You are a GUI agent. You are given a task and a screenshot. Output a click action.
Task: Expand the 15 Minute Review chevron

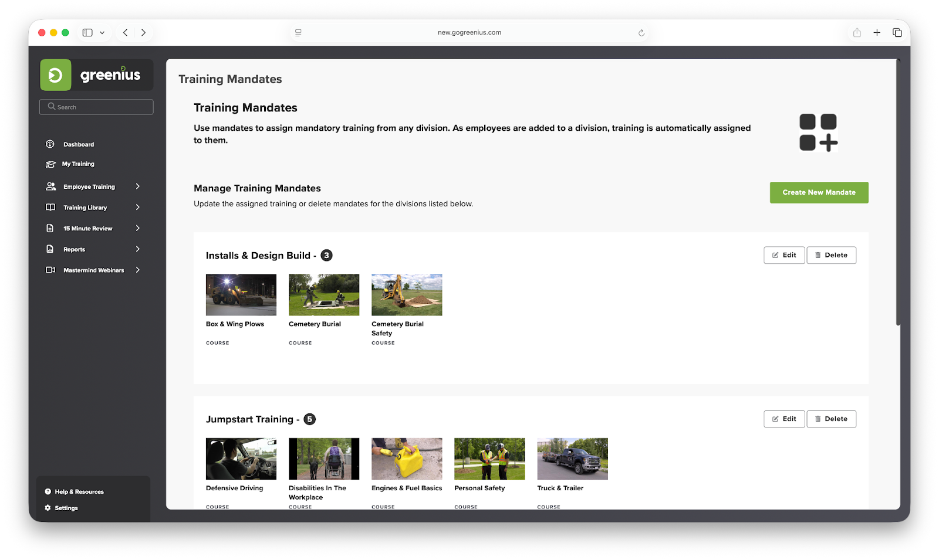138,228
